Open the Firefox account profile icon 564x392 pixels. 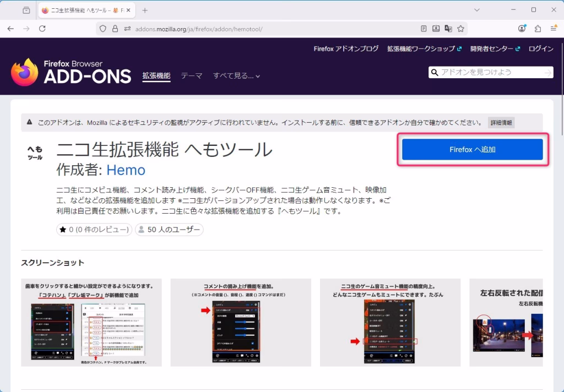pos(522,29)
